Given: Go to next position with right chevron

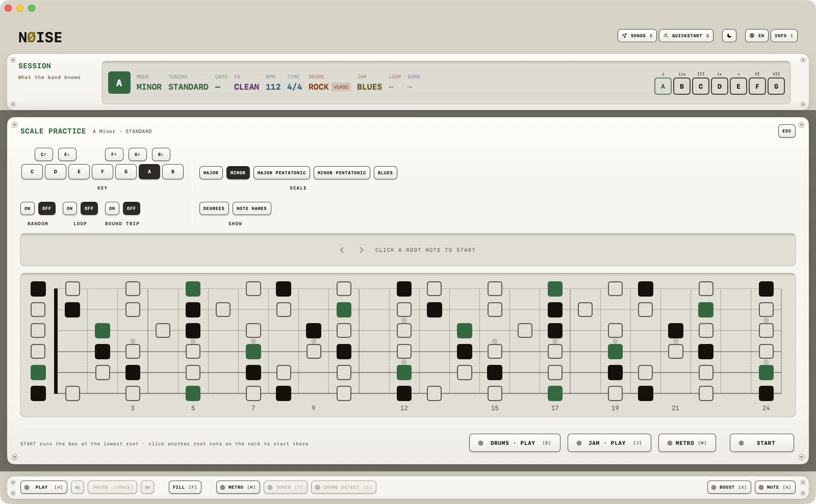Looking at the screenshot, I should 362,250.
